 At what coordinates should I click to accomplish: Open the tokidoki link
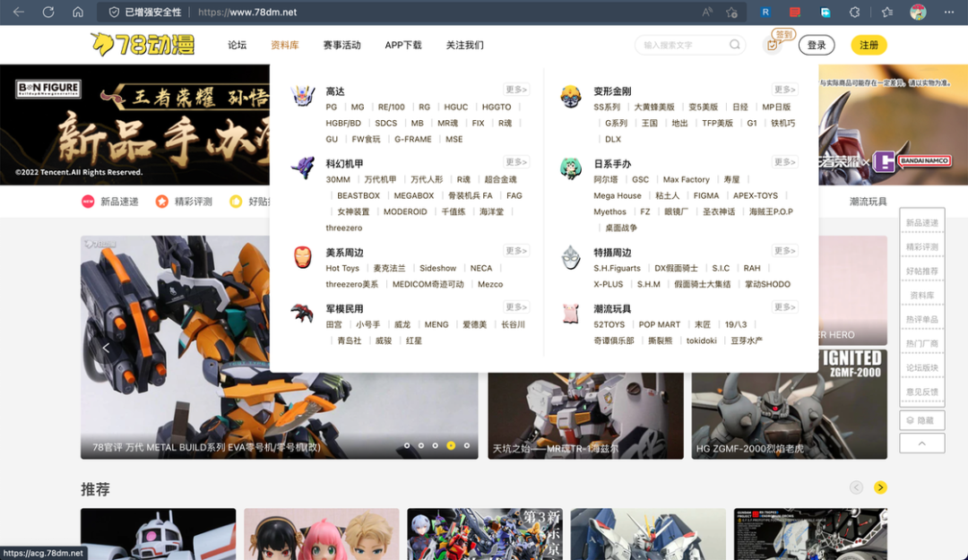[x=701, y=340]
